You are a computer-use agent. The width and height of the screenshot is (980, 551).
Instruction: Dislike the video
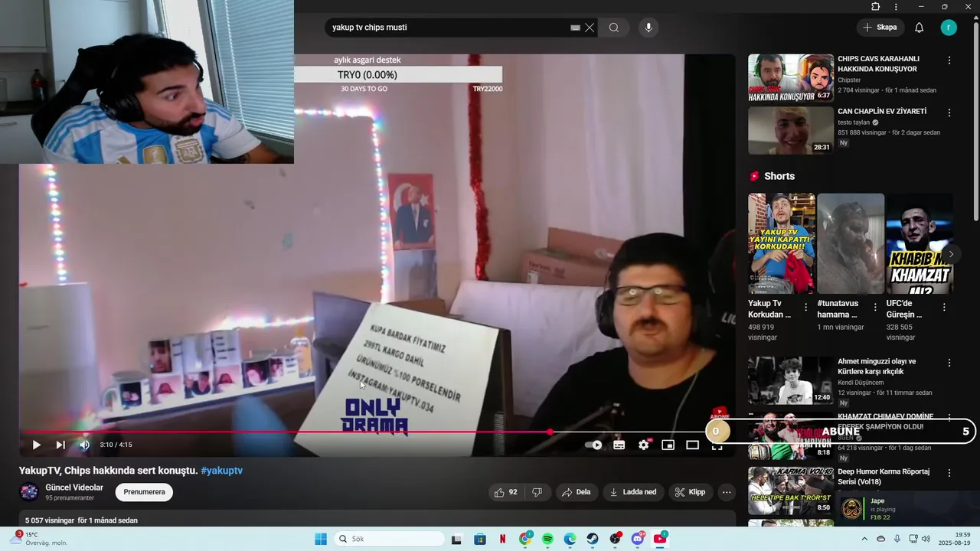tap(537, 492)
